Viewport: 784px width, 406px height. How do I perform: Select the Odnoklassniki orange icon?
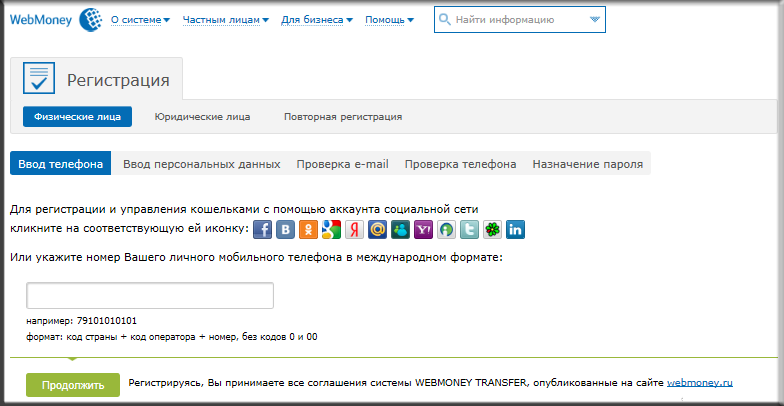308,230
